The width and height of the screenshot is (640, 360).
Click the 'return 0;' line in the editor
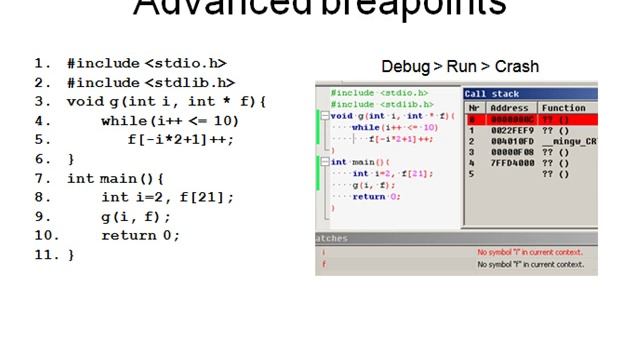pos(376,197)
